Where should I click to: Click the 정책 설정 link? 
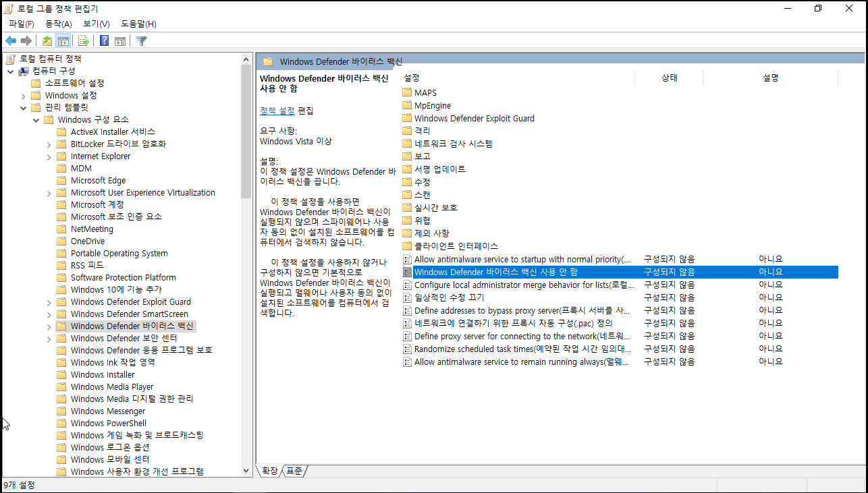click(x=277, y=111)
